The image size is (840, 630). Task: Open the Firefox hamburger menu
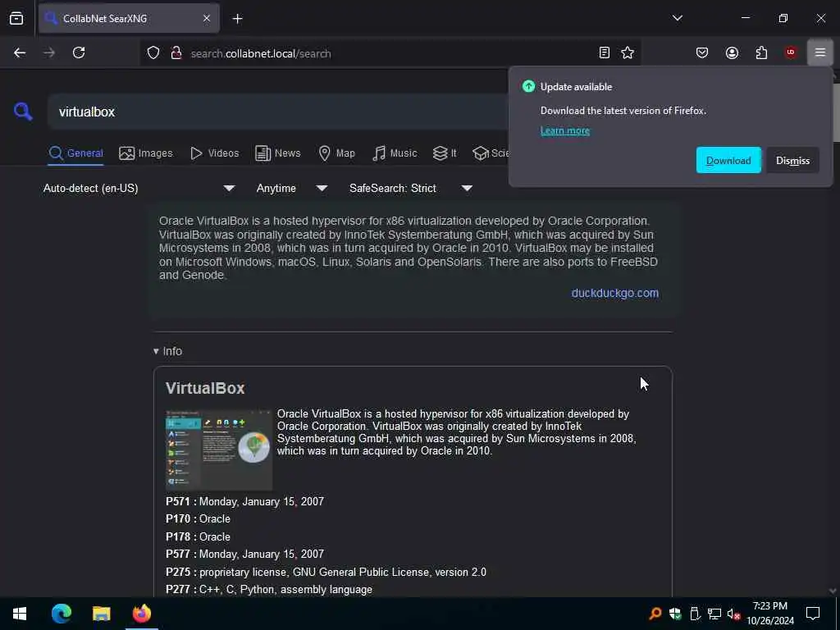tap(819, 52)
